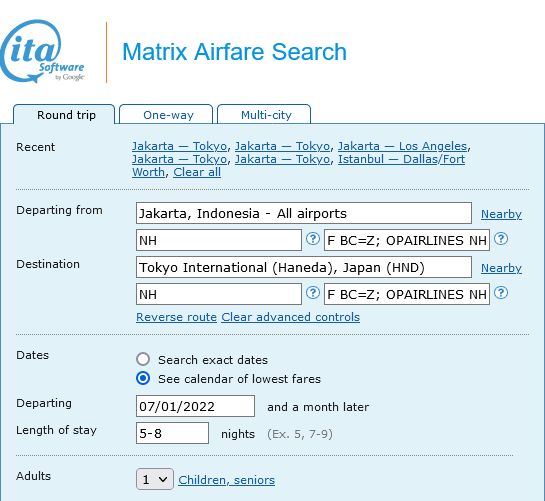Focus the Departing from airport field

304,213
